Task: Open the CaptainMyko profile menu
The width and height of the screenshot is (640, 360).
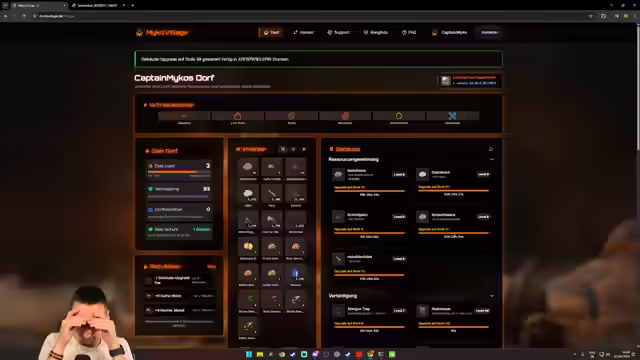Action: (449, 32)
